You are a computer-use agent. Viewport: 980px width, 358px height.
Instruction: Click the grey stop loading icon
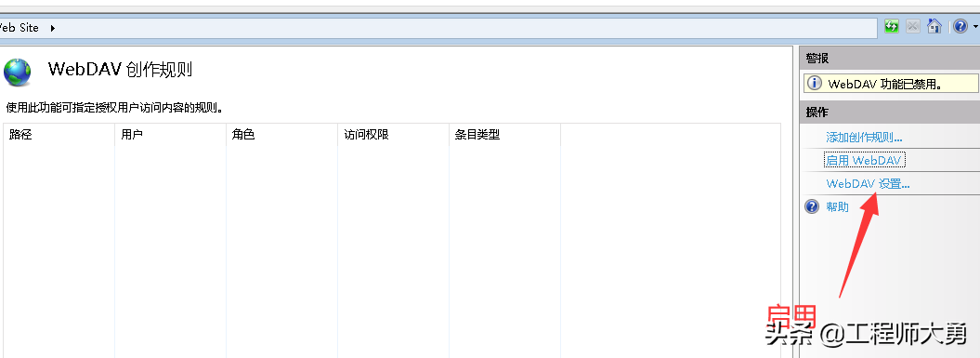913,26
